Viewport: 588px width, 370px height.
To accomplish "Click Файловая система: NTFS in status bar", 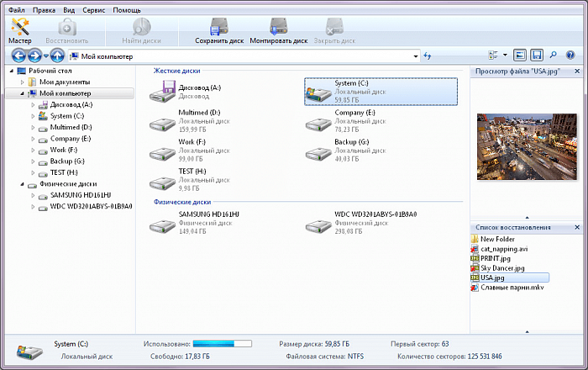I will pos(325,356).
